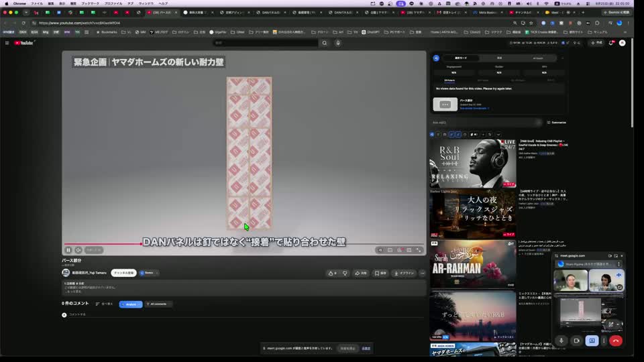Viewport: 644px width, 362px height.
Task: Like the video with thumbs up
Action: [x=332, y=274]
